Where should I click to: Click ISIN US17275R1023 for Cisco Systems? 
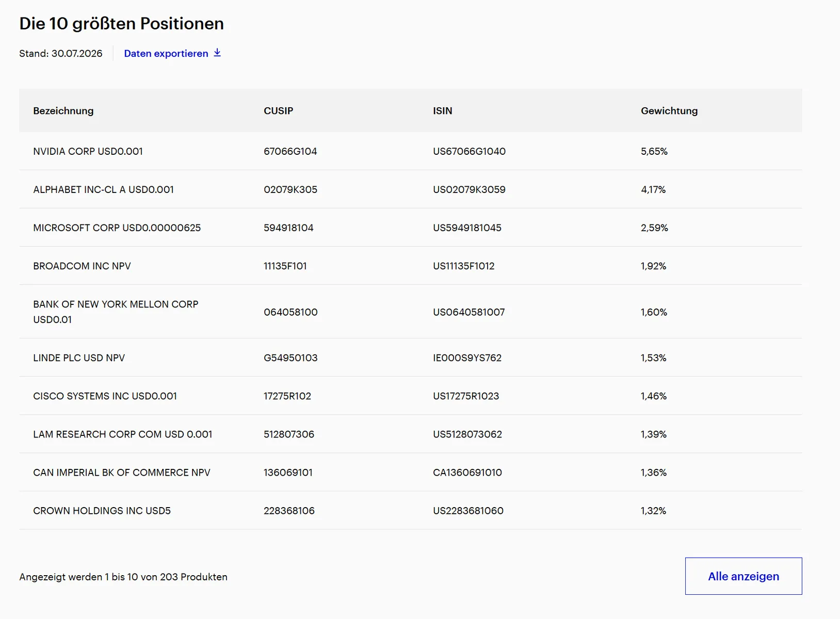click(466, 396)
